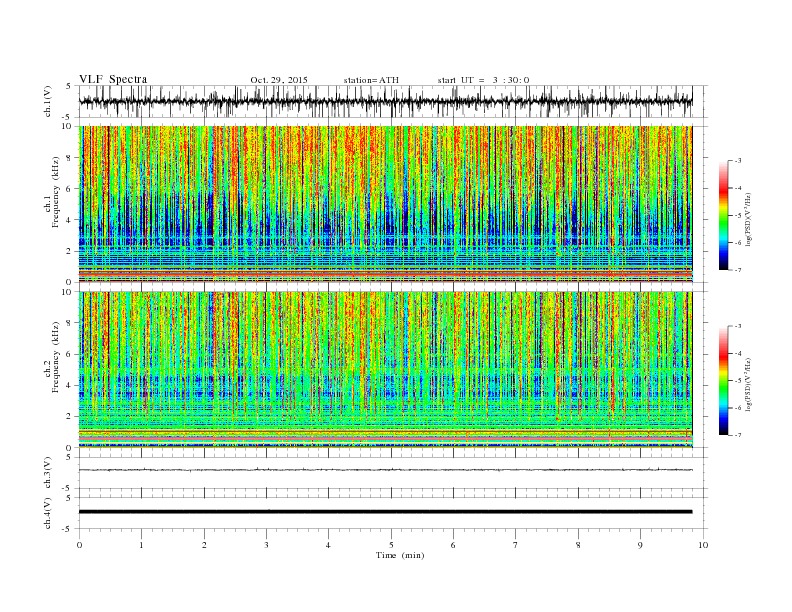This screenshot has width=792, height=612.
Task: Click the time axis tick label '2'
Action: [x=204, y=545]
